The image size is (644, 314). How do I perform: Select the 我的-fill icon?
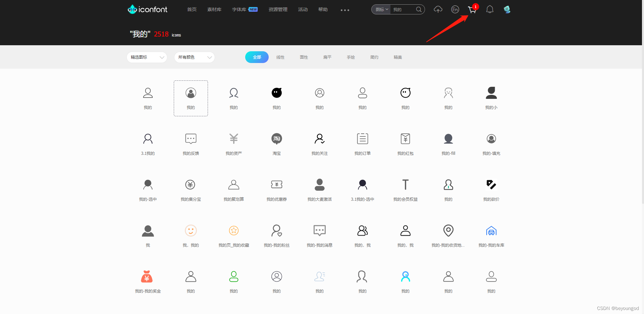click(448, 139)
